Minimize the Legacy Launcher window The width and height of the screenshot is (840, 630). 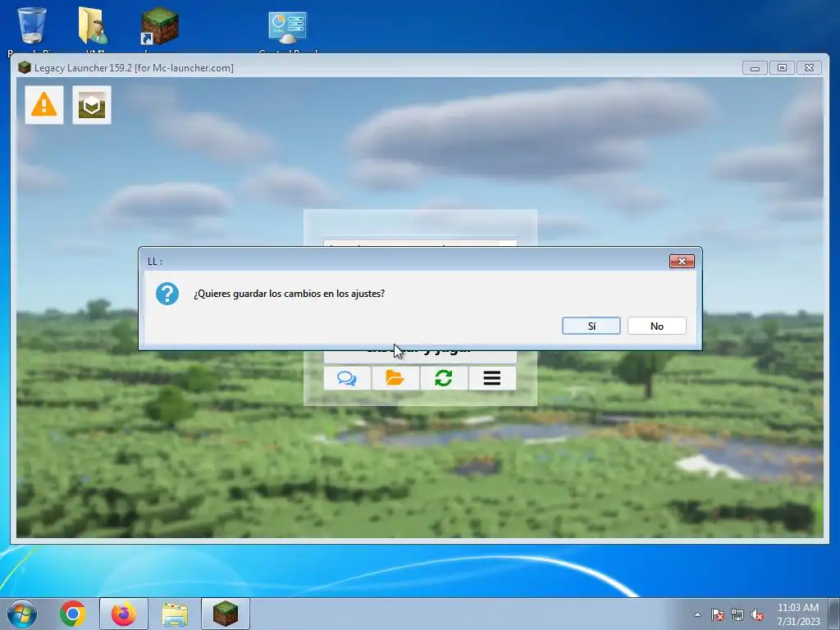pos(755,68)
